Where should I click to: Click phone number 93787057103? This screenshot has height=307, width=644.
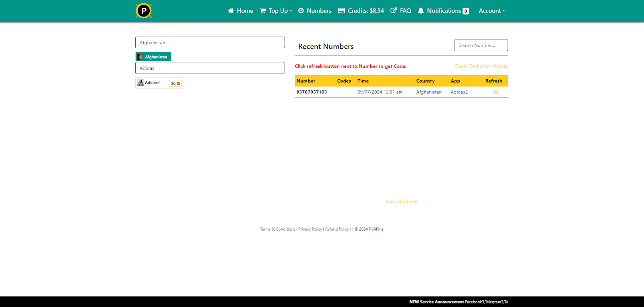312,92
